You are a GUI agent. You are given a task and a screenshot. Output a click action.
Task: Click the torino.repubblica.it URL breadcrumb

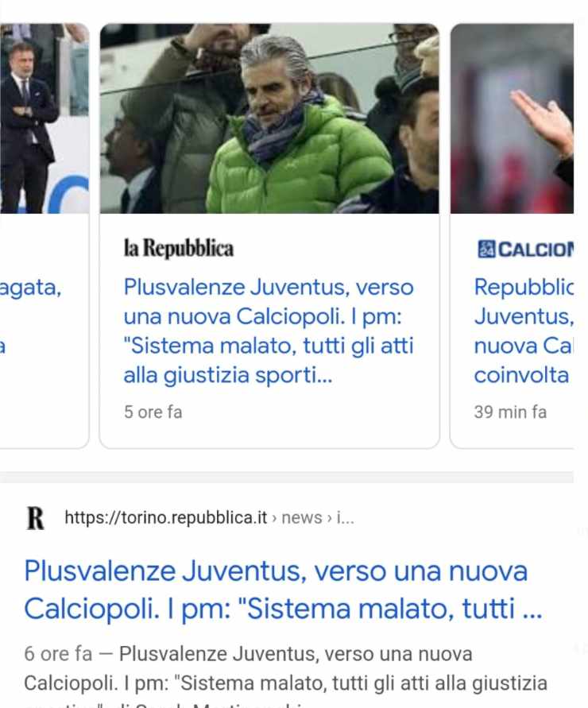(x=166, y=517)
